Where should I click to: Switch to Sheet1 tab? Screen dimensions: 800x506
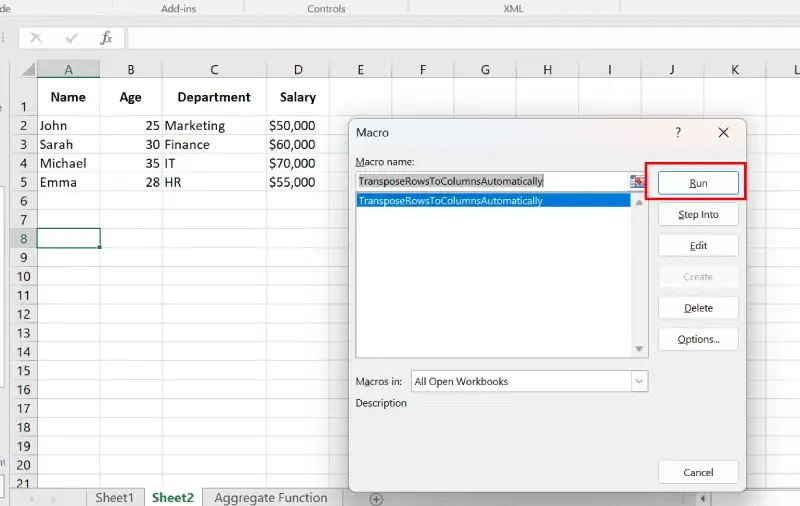click(114, 498)
